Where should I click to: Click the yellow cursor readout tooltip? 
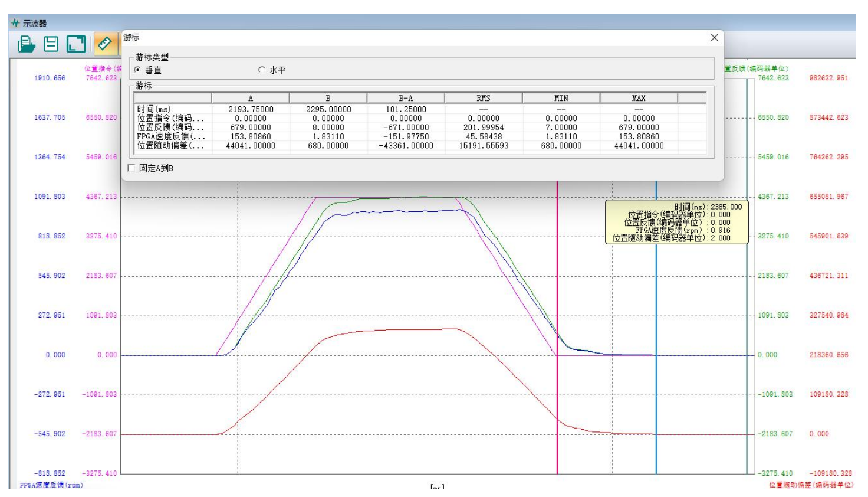(676, 223)
